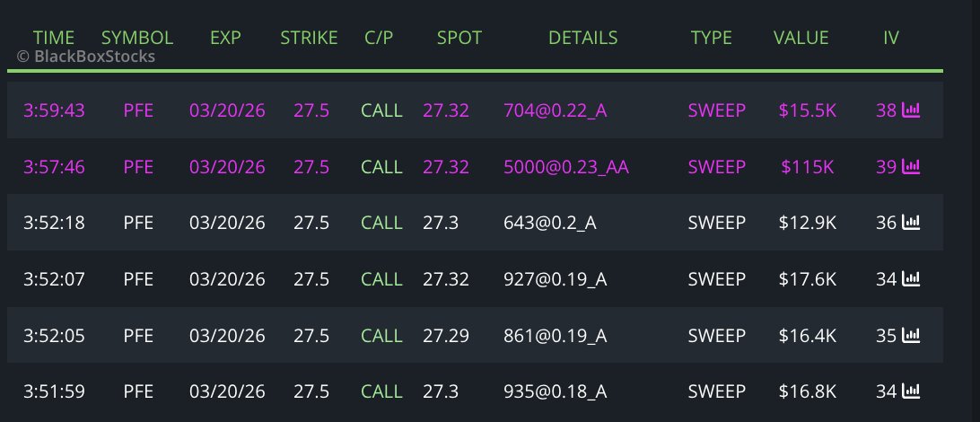980x422 pixels.
Task: Select time cell 3:52:07
Action: (54, 279)
